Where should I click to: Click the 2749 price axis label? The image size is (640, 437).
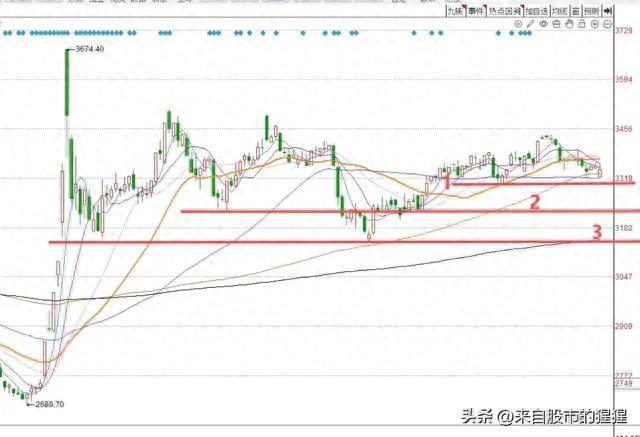[624, 383]
